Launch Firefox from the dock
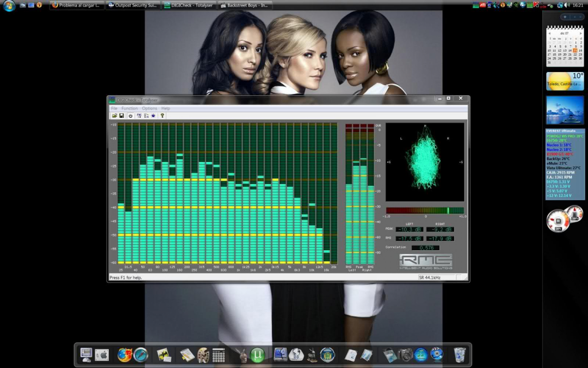This screenshot has height=368, width=588. pos(124,354)
